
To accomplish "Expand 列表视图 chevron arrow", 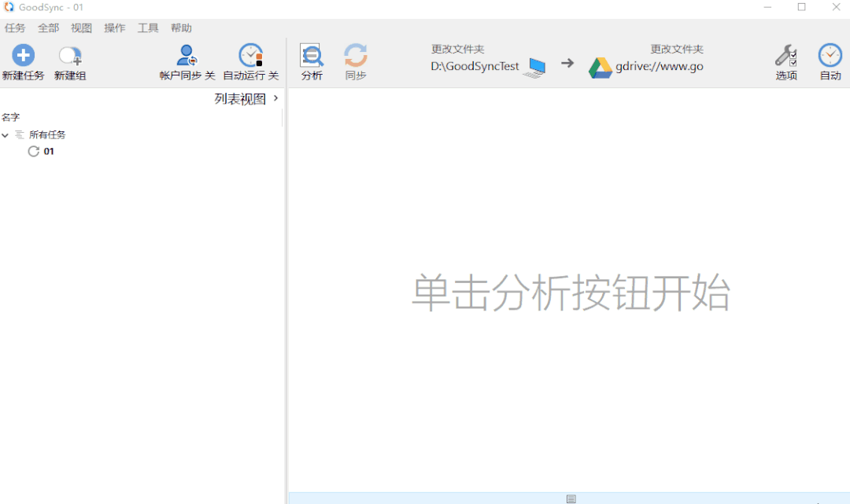I will (275, 98).
